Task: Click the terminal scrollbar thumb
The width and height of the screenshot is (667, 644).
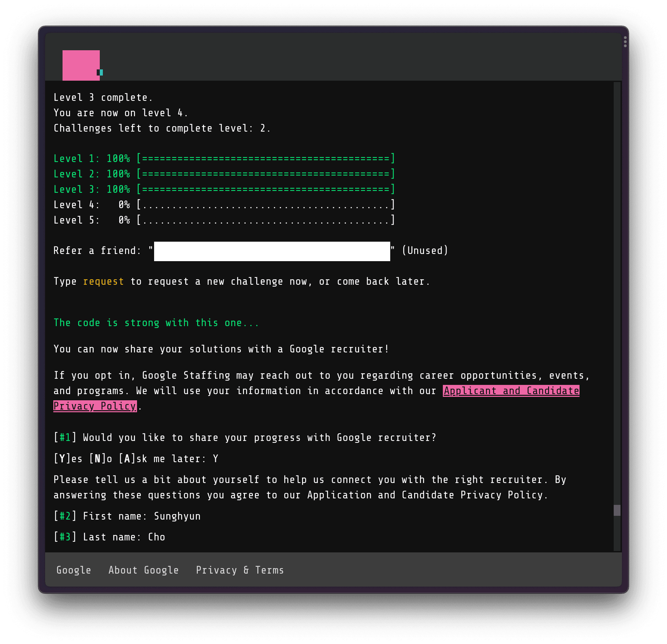Action: pyautogui.click(x=617, y=510)
